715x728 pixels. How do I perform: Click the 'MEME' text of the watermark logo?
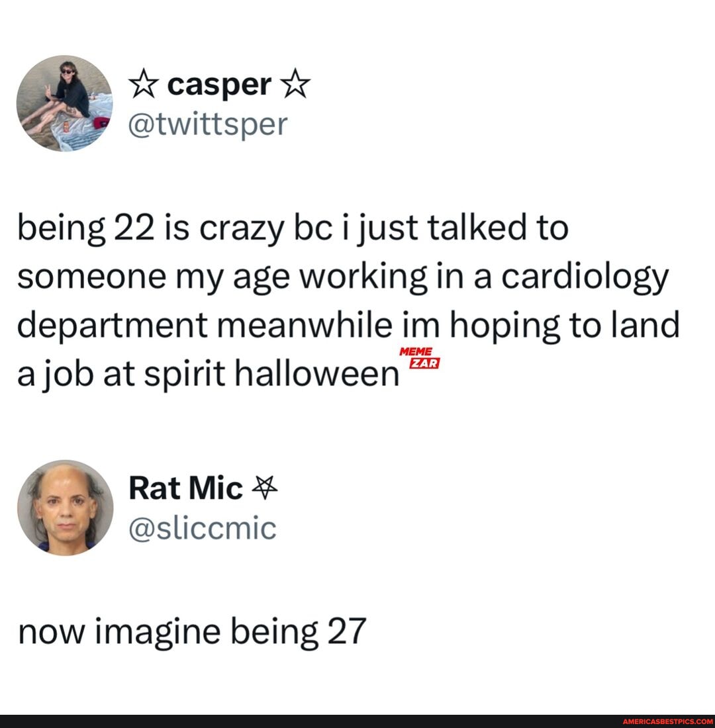416,351
